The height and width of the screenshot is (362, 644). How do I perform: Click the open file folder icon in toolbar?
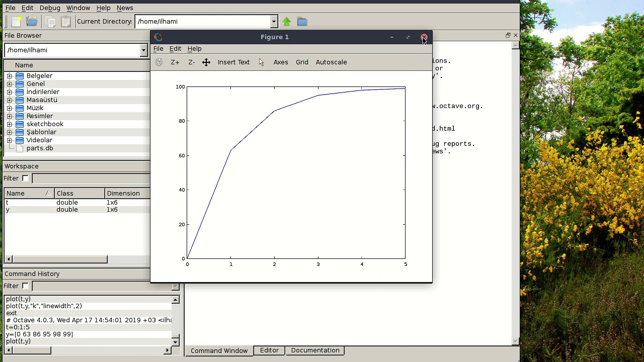click(x=32, y=22)
